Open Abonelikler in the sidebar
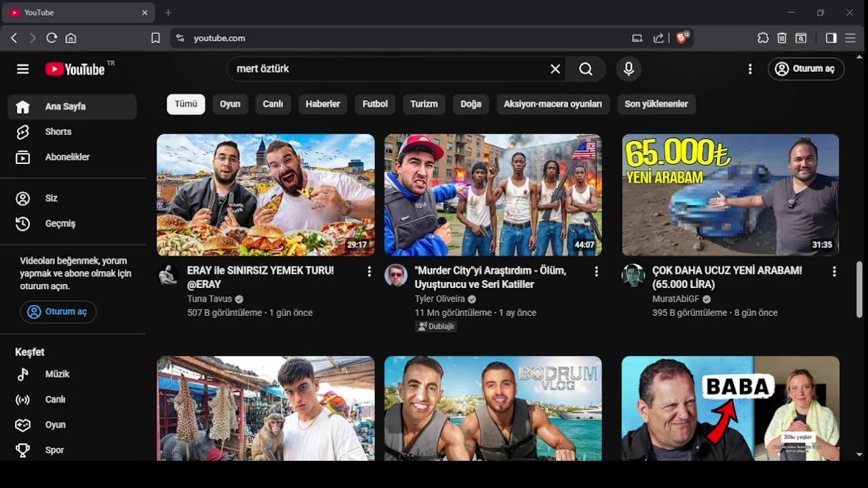This screenshot has height=488, width=868. pos(73,157)
